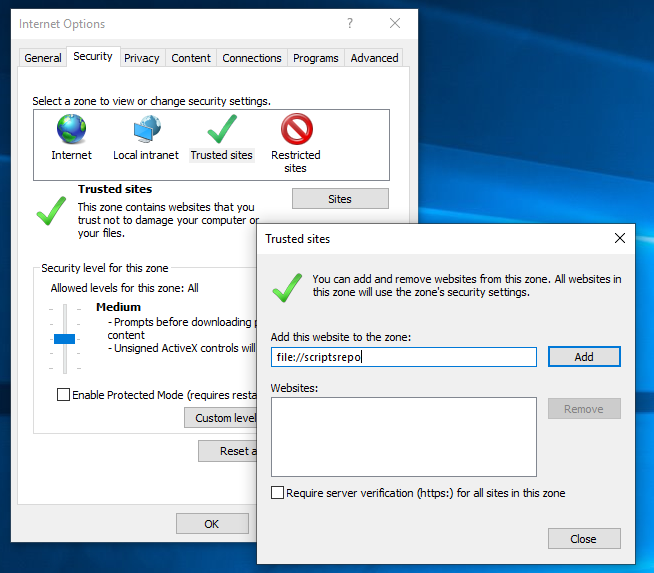Click the Custom level button

(x=221, y=418)
